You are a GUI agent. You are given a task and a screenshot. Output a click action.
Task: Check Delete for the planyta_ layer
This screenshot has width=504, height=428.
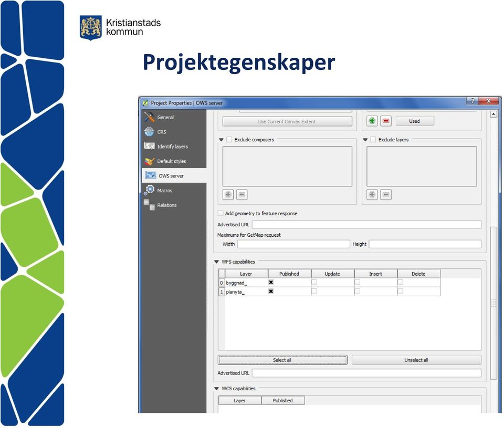(401, 291)
